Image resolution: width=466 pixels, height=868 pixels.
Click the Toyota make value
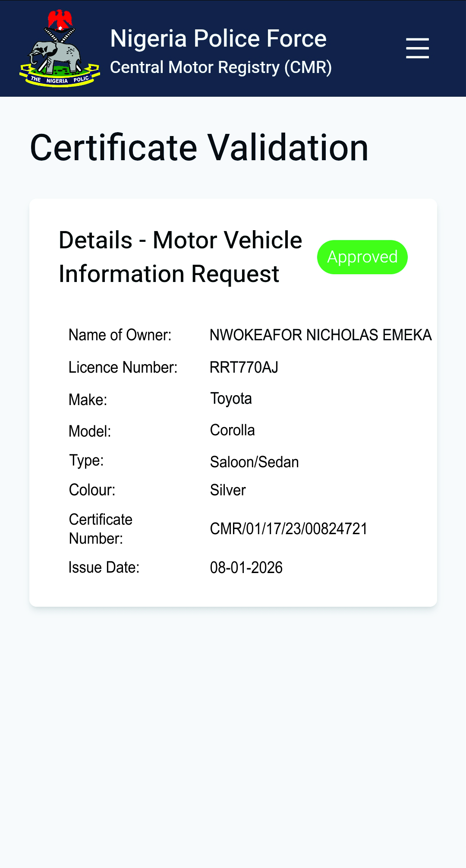coord(231,399)
